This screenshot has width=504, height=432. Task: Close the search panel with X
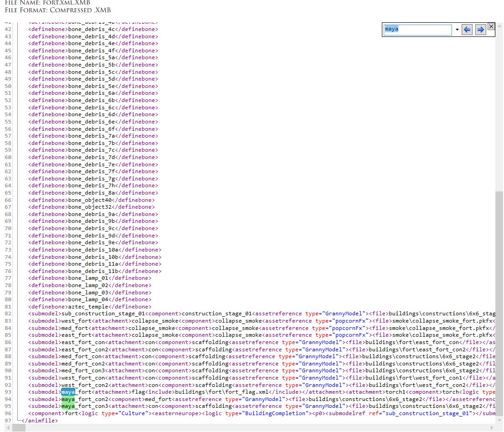tap(491, 26)
